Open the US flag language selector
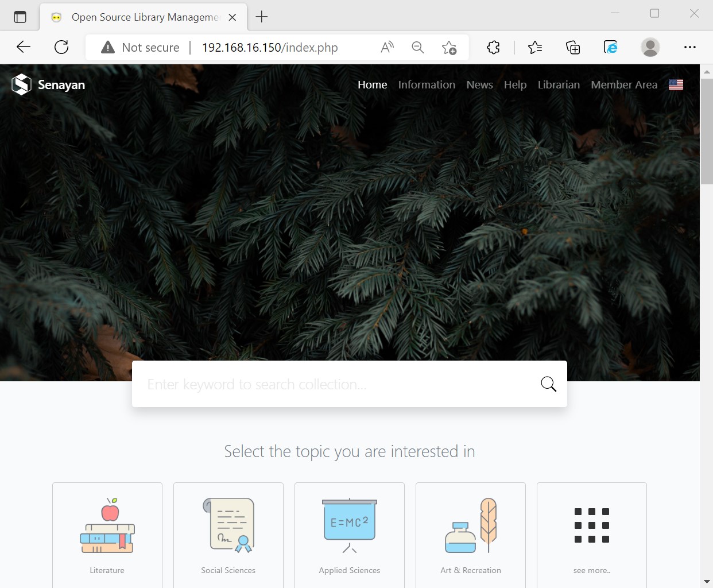This screenshot has width=713, height=588. [x=676, y=84]
